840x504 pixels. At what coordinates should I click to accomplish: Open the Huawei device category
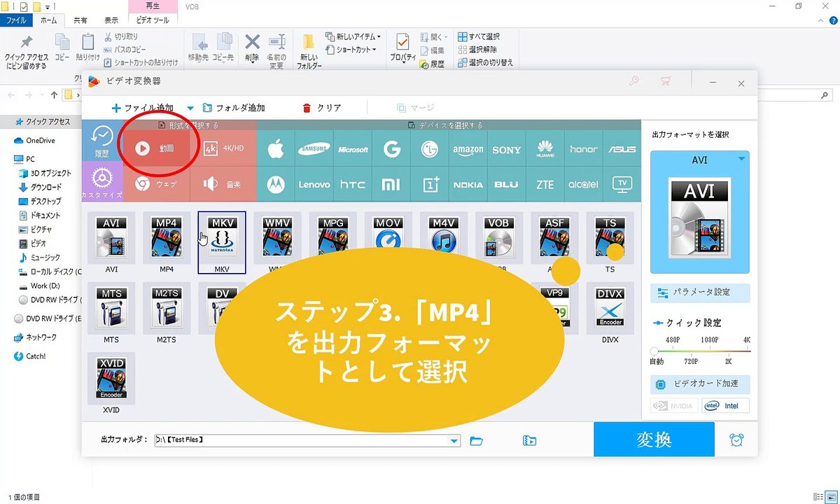pos(545,149)
